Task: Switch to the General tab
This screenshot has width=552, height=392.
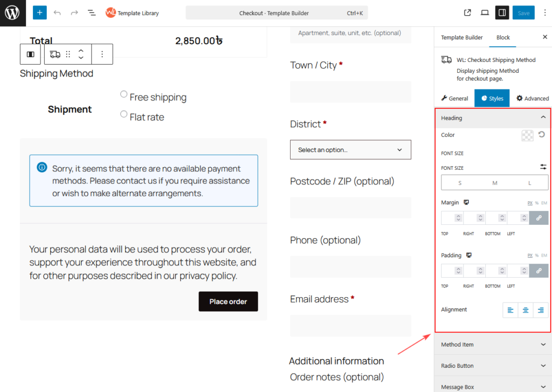Action: (x=454, y=98)
